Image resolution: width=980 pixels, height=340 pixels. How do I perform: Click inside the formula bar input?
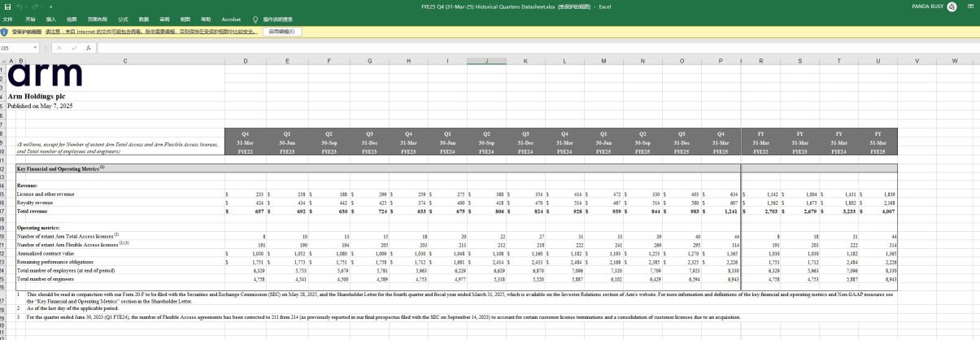[x=537, y=48]
